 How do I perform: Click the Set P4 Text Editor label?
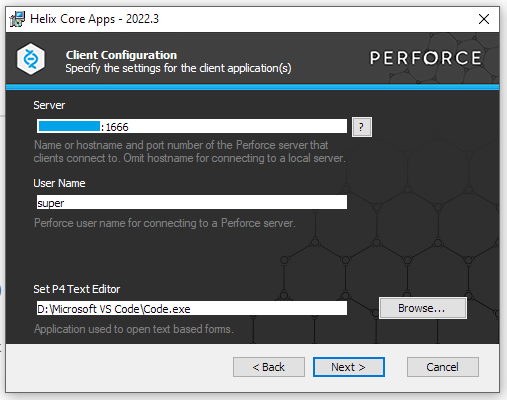pos(77,289)
